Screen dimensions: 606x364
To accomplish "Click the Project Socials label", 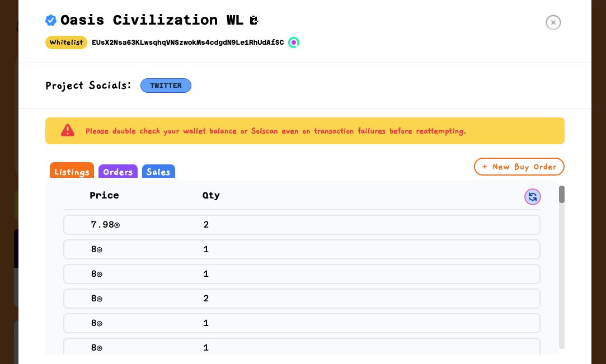I will (88, 86).
